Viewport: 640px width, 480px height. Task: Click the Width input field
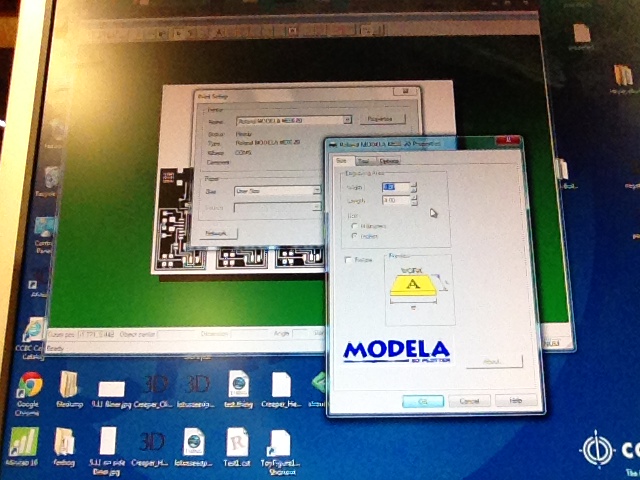pyautogui.click(x=396, y=187)
